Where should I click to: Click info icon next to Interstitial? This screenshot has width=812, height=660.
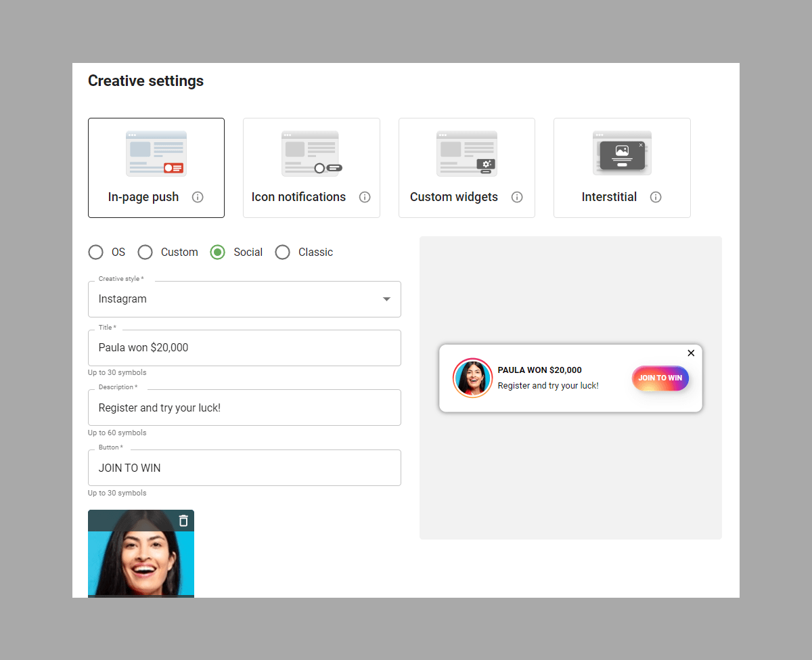[656, 197]
